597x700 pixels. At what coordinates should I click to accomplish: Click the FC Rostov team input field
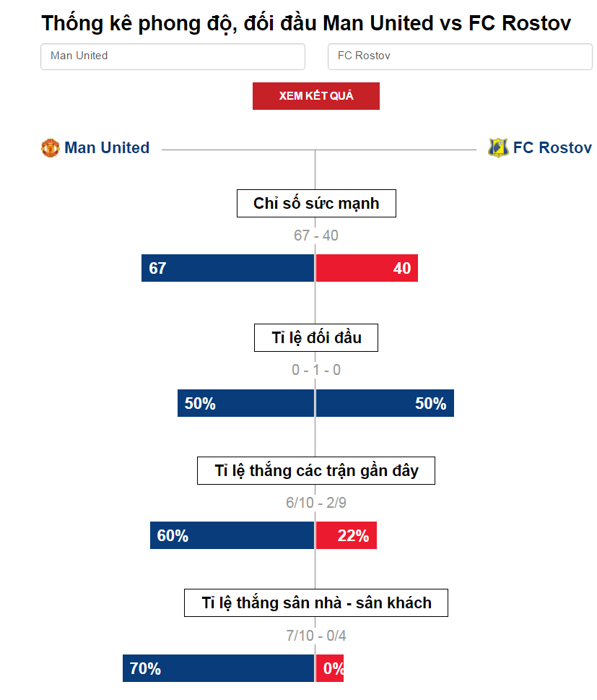coord(460,56)
